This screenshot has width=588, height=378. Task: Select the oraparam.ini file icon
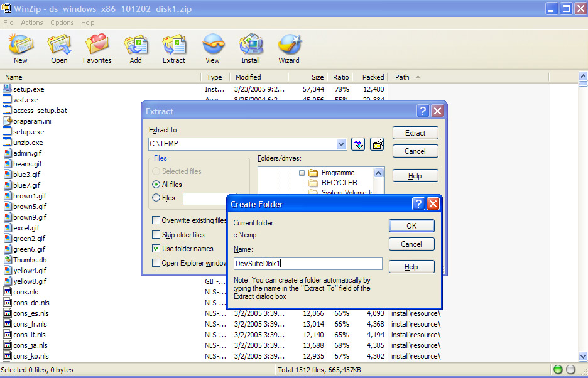7,121
